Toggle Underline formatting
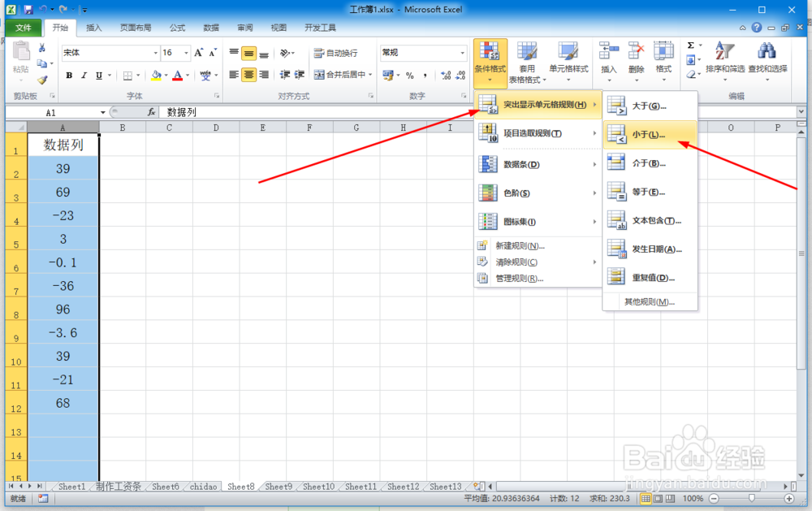The width and height of the screenshot is (812, 511). click(x=98, y=75)
